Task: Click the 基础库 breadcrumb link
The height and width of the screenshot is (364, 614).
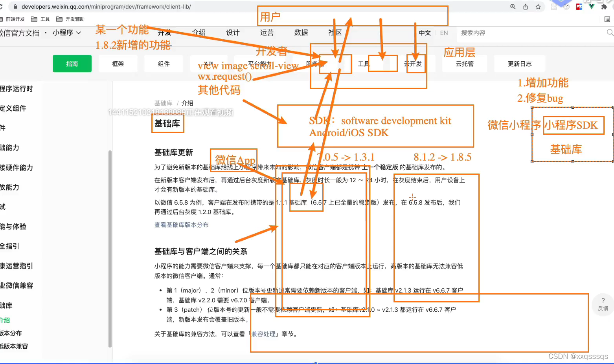Action: 163,103
